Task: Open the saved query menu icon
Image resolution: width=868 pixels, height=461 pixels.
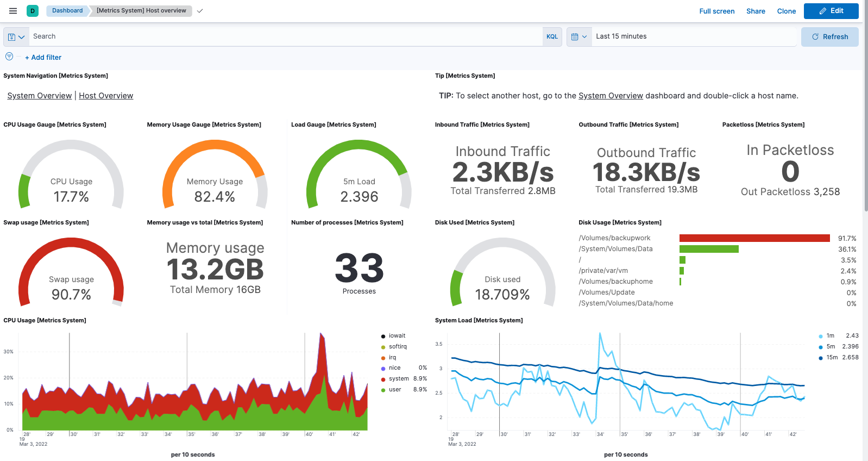Action: [x=16, y=37]
